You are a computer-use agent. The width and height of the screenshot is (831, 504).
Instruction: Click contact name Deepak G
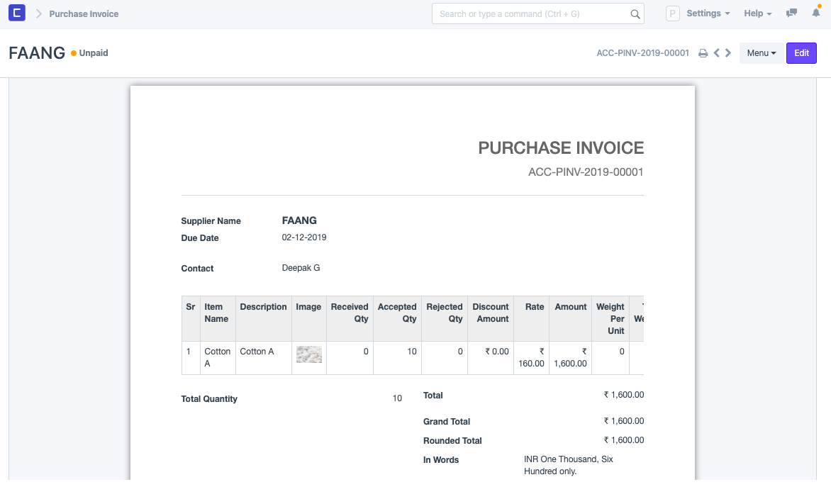click(301, 268)
